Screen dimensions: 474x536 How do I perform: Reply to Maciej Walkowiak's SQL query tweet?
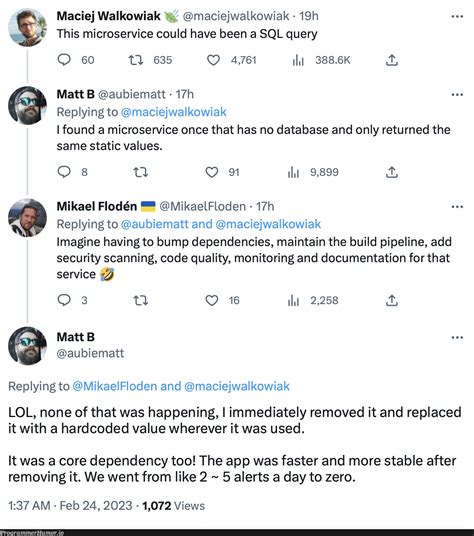pos(64,60)
